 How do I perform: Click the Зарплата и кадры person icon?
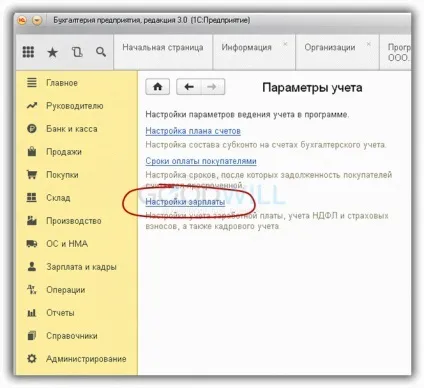[32, 266]
